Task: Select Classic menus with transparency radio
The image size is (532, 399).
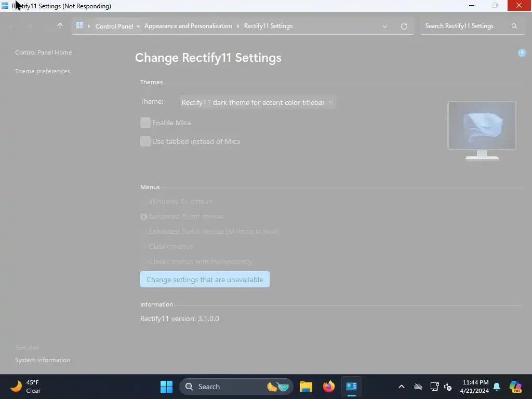Action: (144, 262)
